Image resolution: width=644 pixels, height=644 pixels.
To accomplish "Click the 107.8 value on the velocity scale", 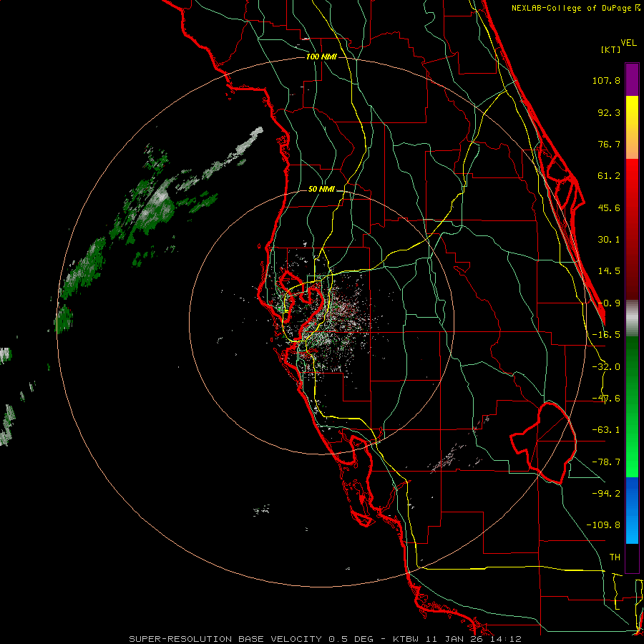I will [x=606, y=80].
